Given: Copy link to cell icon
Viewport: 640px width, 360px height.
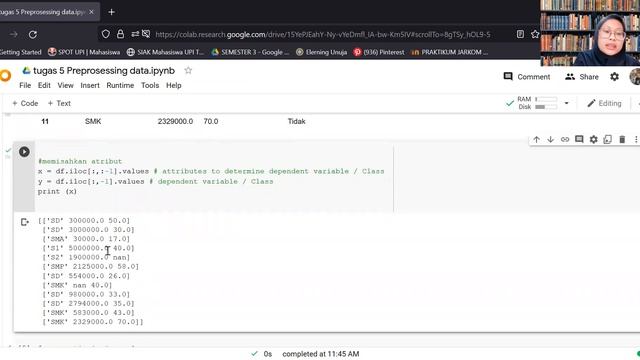Looking at the screenshot, I should click(x=565, y=140).
